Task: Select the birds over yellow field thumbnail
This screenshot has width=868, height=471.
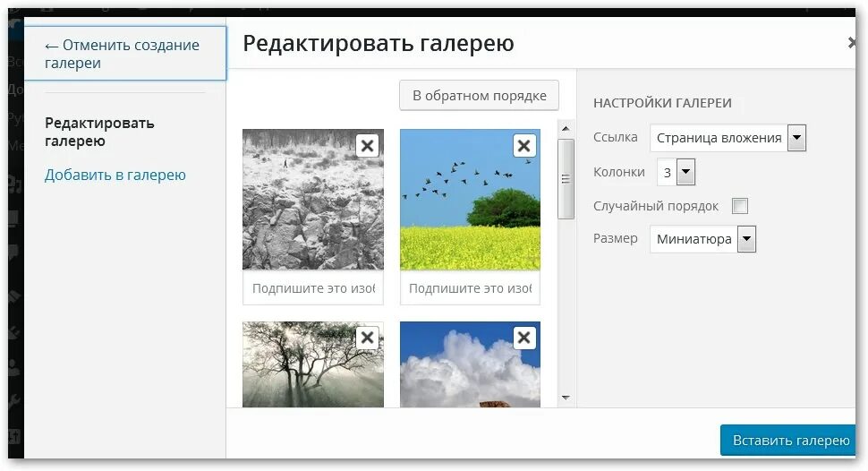Action: [x=470, y=200]
